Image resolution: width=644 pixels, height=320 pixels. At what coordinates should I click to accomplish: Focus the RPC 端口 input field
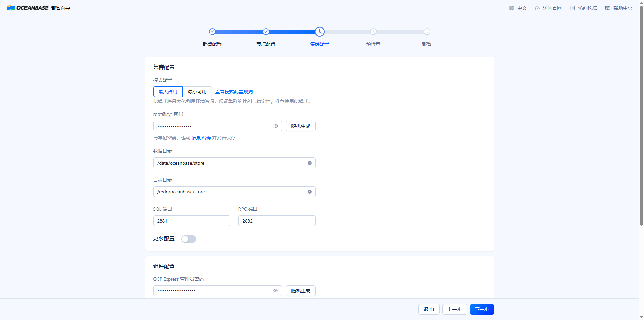277,221
